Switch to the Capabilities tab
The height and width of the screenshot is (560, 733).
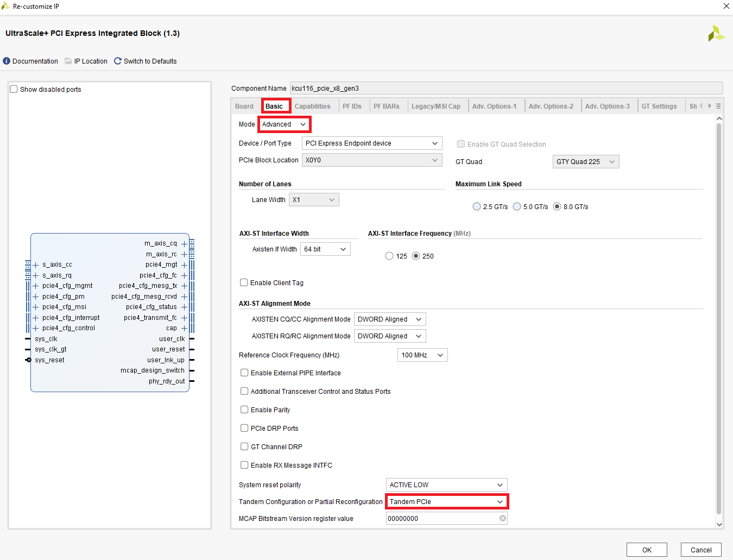click(x=313, y=106)
